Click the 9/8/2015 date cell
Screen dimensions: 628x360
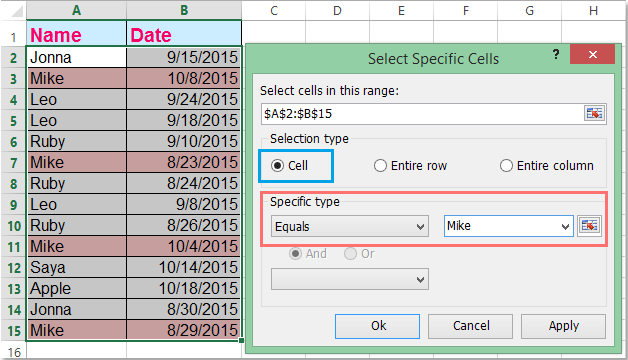tap(184, 204)
